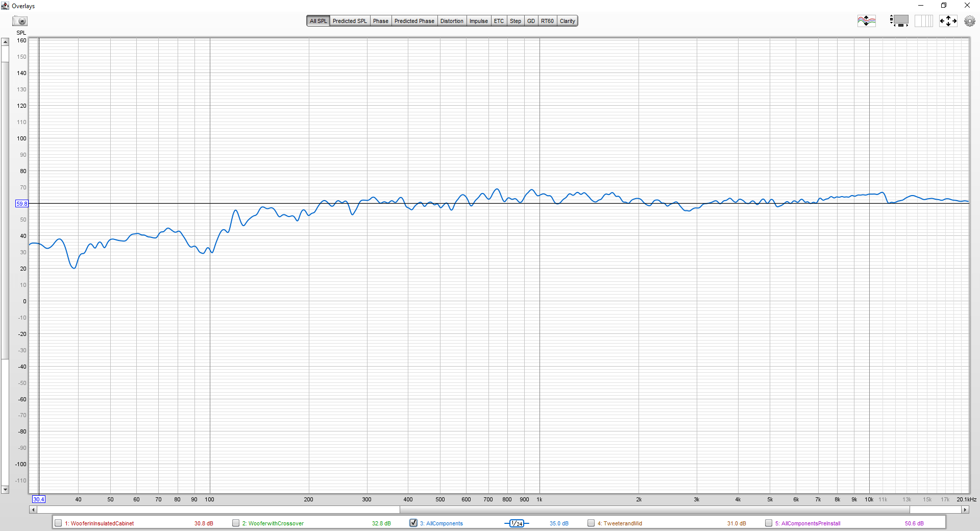The image size is (980, 531).
Task: Click the 50.6 dB legend value
Action: click(914, 523)
